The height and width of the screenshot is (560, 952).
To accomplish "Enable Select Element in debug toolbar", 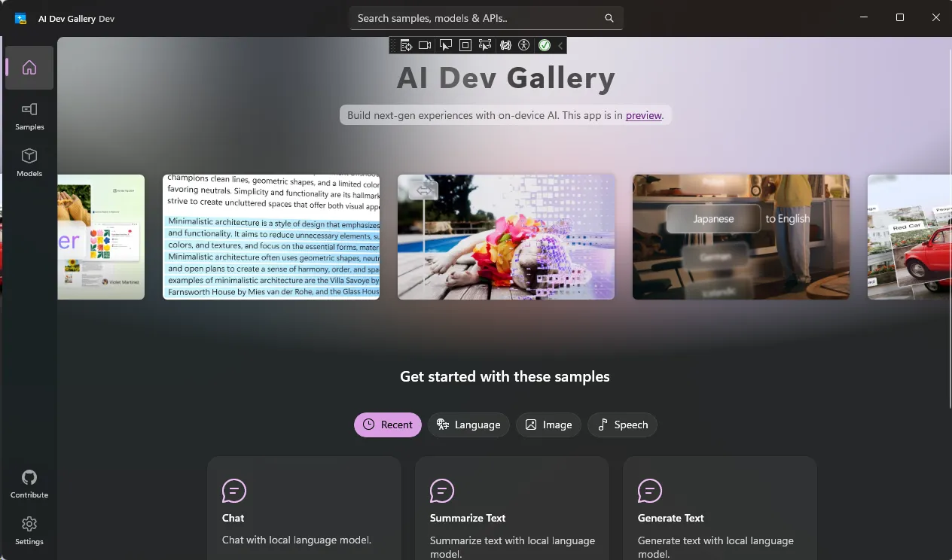I will click(x=446, y=45).
